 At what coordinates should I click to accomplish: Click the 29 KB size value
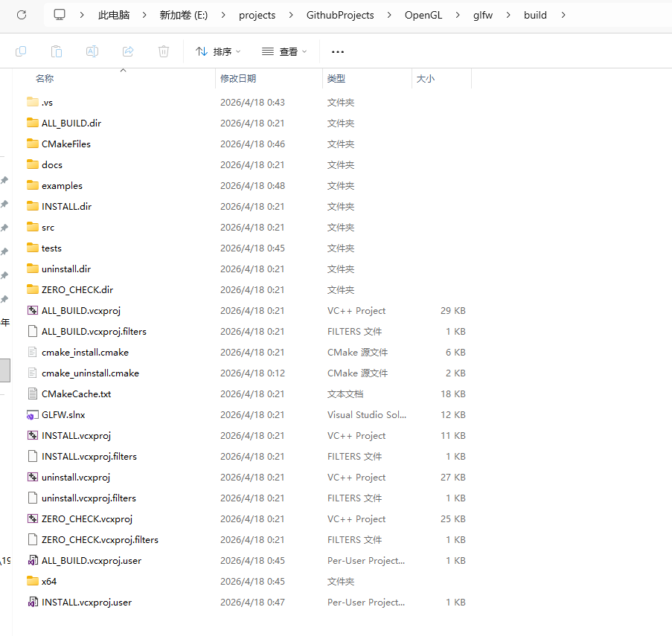pos(453,310)
